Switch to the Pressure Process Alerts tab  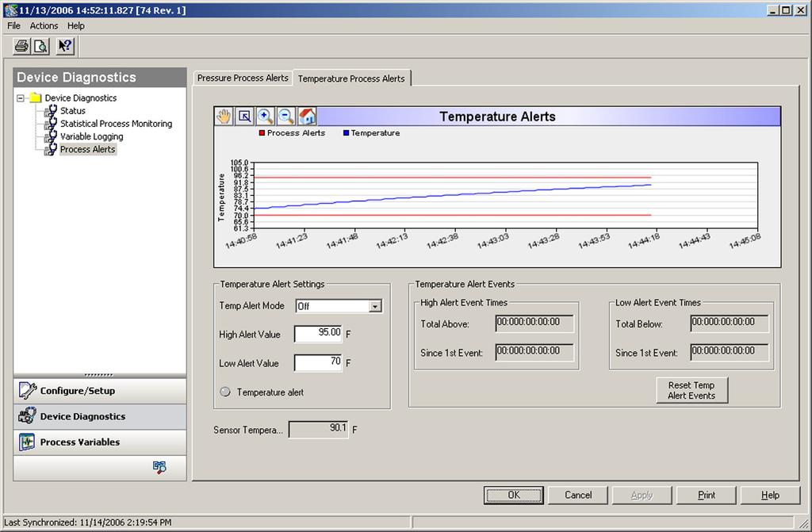(243, 78)
